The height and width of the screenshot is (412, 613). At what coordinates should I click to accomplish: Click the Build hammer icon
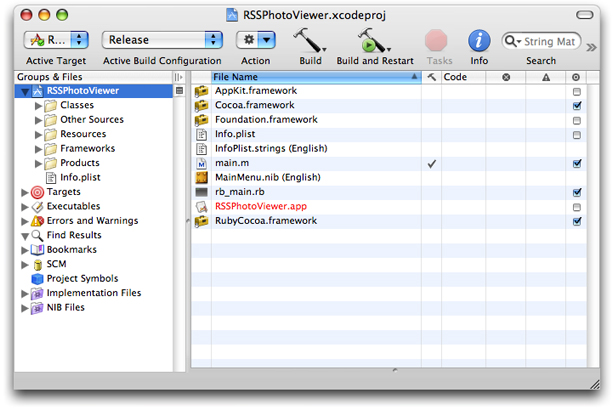(x=309, y=40)
